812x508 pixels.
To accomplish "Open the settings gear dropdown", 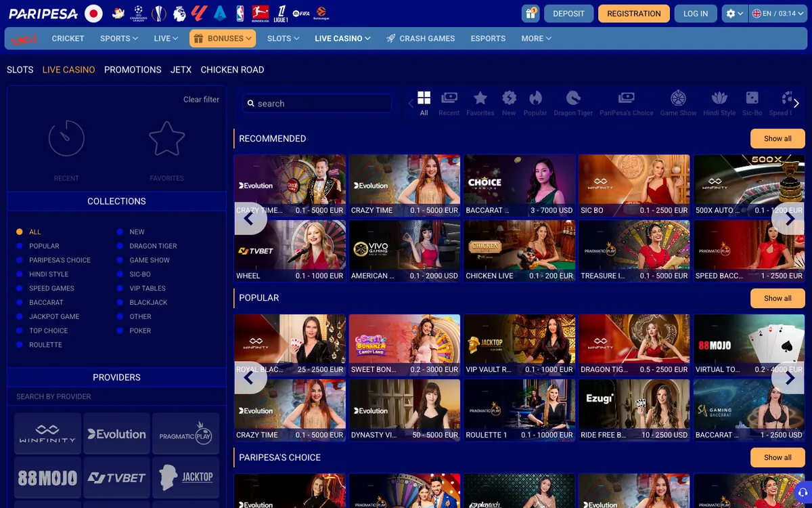I will point(734,14).
